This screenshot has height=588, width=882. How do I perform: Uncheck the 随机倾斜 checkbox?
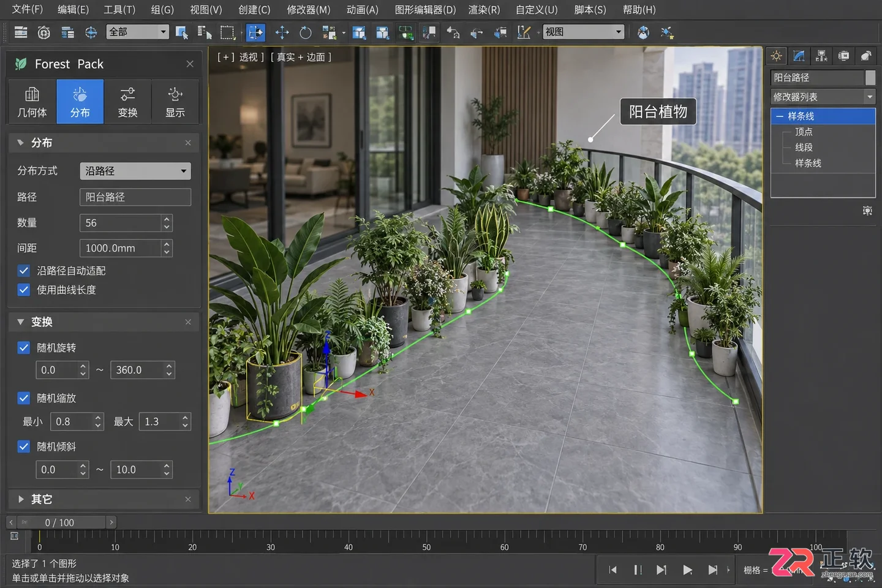pyautogui.click(x=24, y=447)
